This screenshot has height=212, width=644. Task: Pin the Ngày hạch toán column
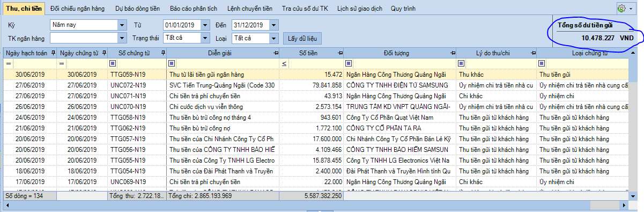53,53
